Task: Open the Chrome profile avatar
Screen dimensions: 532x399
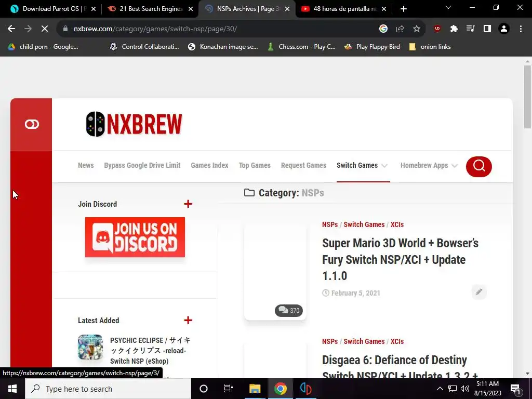Action: click(x=504, y=29)
